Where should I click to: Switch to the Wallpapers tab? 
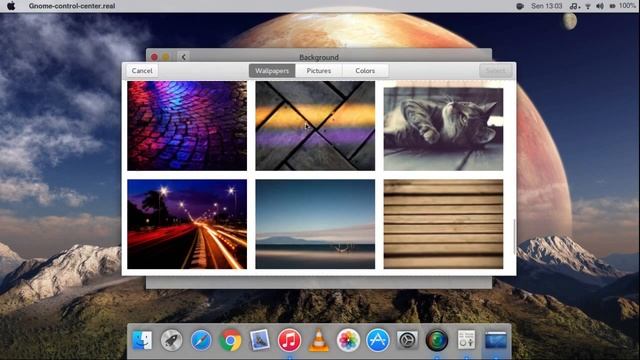(x=272, y=71)
